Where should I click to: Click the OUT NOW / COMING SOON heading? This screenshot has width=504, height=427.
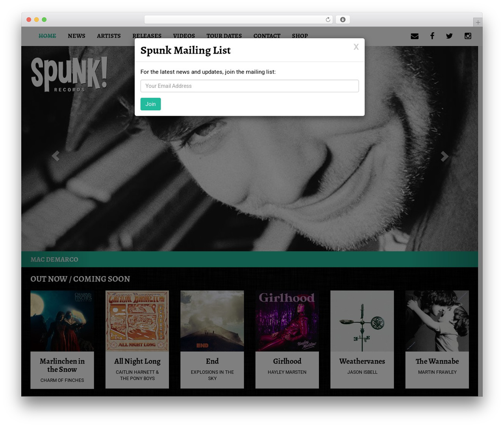point(80,279)
